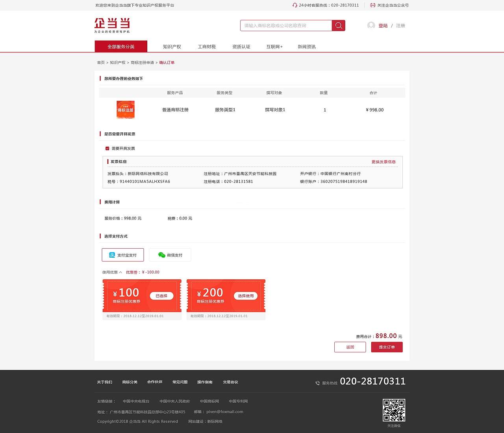Open footer 商标分类 link
Screen dimensions: 504x433
(x=130, y=382)
